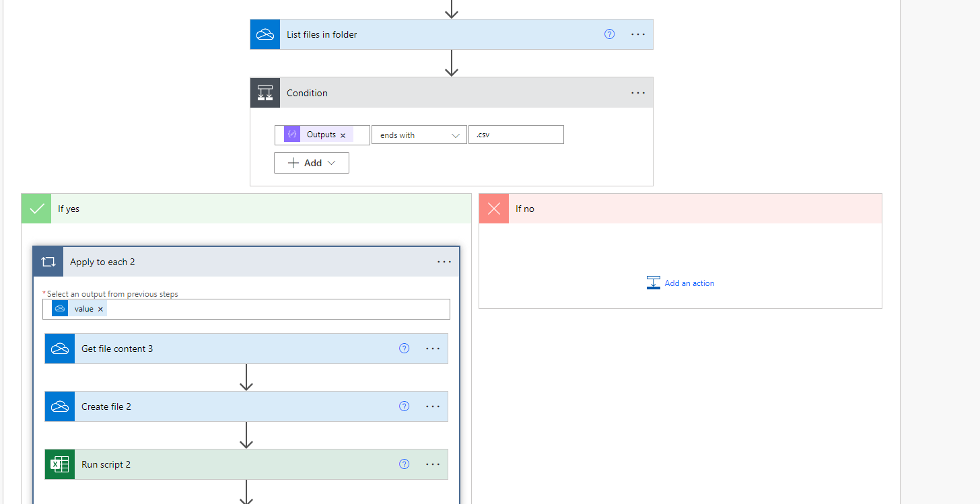Click the OneDrive icon on Create file 2

59,406
